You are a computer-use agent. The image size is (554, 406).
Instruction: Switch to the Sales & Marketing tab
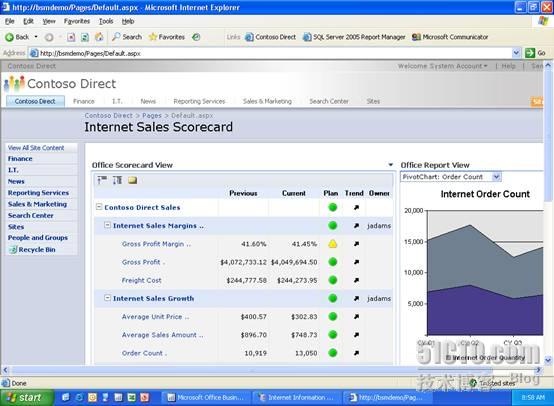[x=267, y=101]
